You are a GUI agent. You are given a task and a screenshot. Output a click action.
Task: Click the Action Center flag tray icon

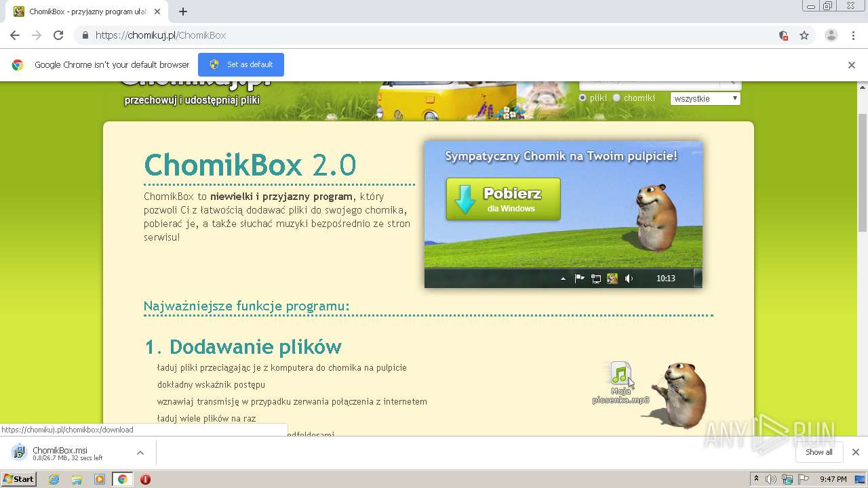pos(803,479)
